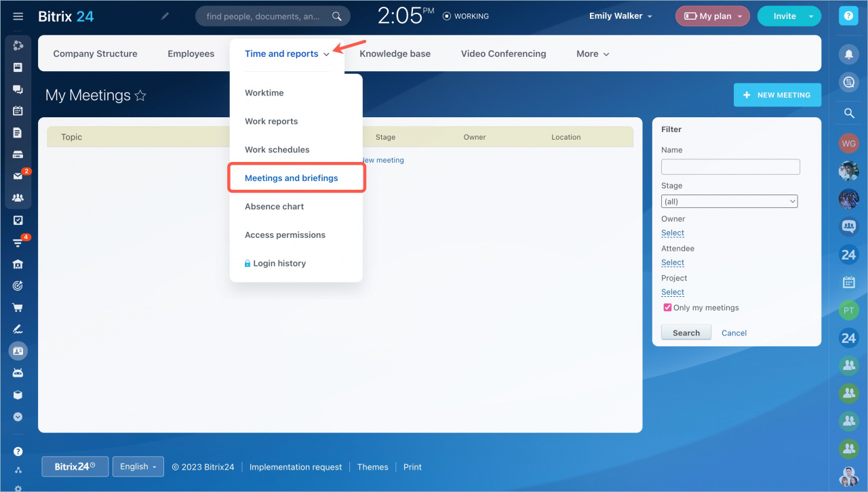The width and height of the screenshot is (868, 492).
Task: Open the mail envelope icon with badge
Action: coord(18,176)
